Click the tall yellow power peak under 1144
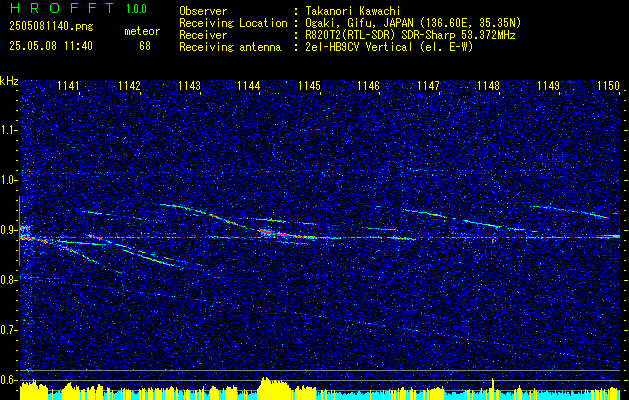 click(x=274, y=388)
